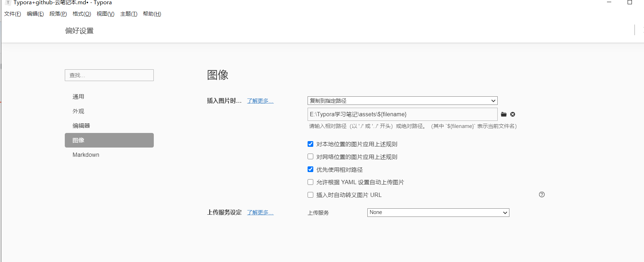Open the 上传服务 None dropdown

coord(438,212)
